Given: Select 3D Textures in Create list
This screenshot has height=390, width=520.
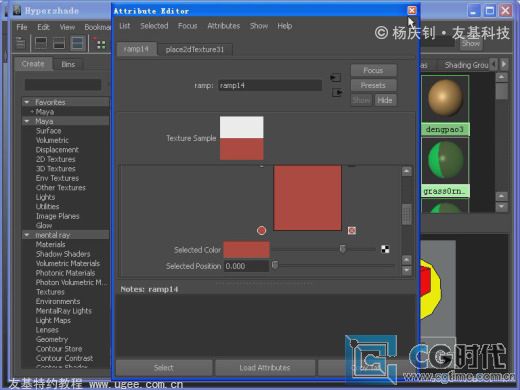Looking at the screenshot, I should [56, 169].
